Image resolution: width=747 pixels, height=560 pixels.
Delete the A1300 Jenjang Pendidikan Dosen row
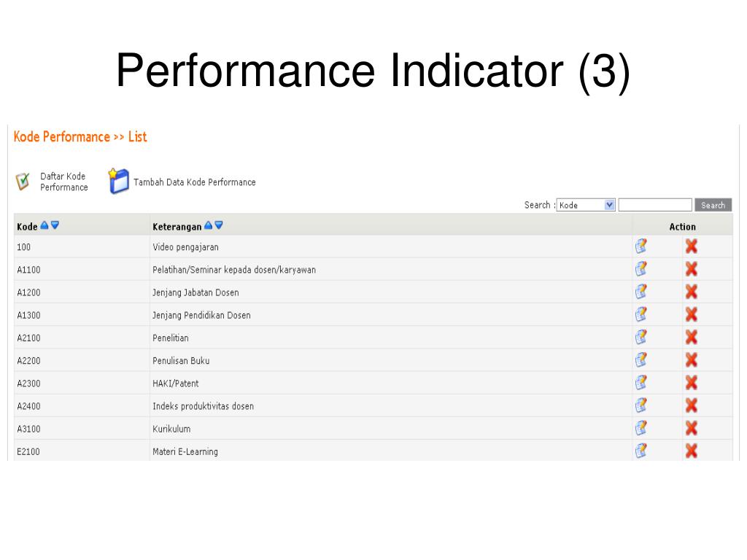(692, 314)
